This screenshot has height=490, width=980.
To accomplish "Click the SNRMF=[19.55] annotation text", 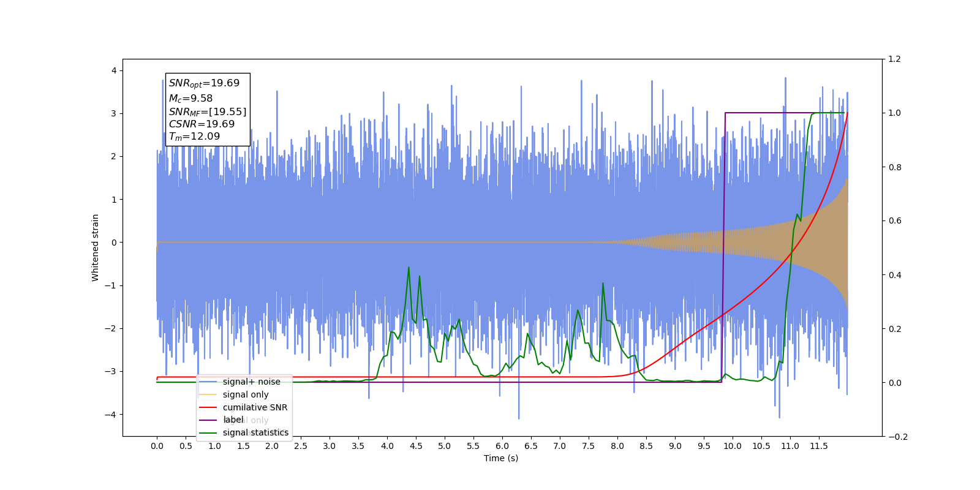I will point(208,111).
